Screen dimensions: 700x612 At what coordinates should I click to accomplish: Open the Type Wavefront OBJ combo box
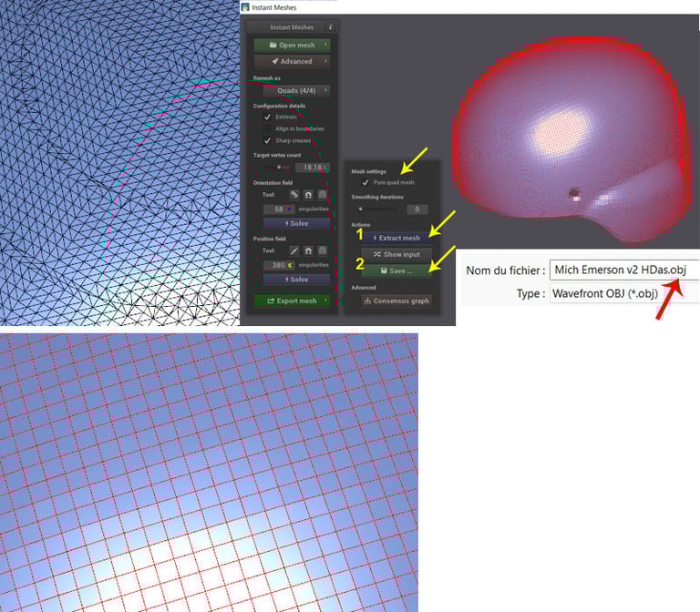click(623, 293)
